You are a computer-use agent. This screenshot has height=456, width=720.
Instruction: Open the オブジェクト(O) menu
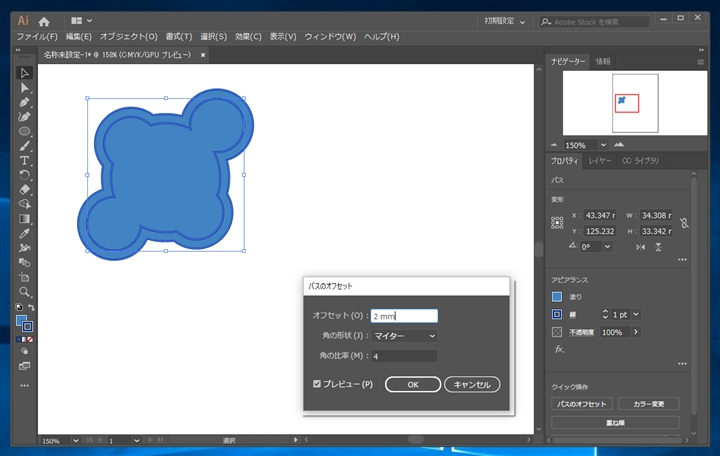point(129,37)
